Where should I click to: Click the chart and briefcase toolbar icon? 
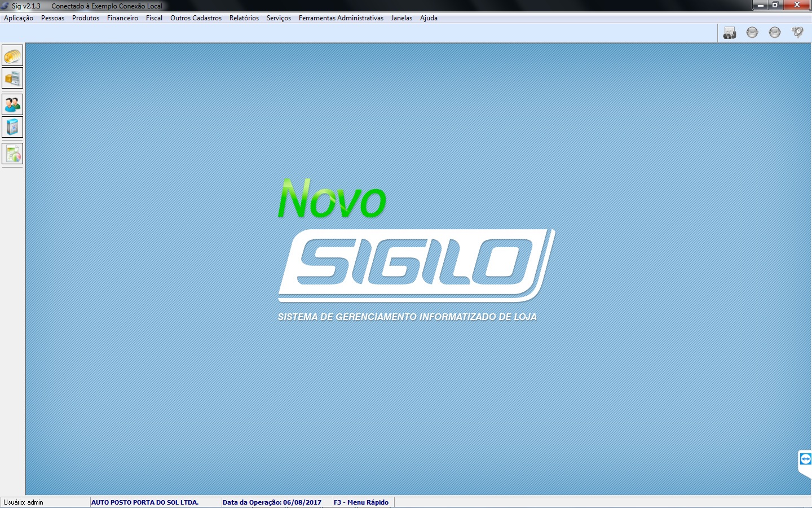[x=730, y=33]
